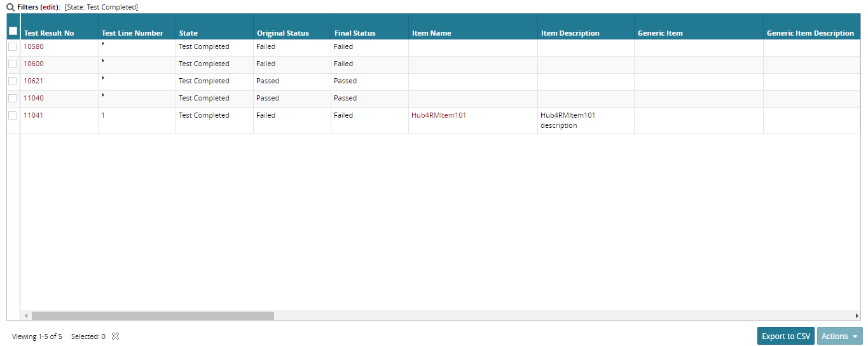Viewport: 868px width, 346px height.
Task: Check the box for row 10621
Action: [x=13, y=81]
